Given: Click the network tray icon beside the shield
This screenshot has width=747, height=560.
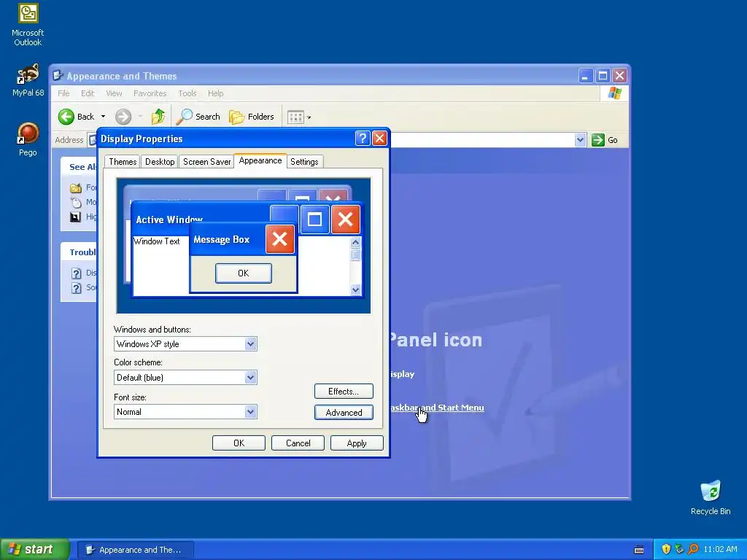Looking at the screenshot, I should tap(680, 549).
